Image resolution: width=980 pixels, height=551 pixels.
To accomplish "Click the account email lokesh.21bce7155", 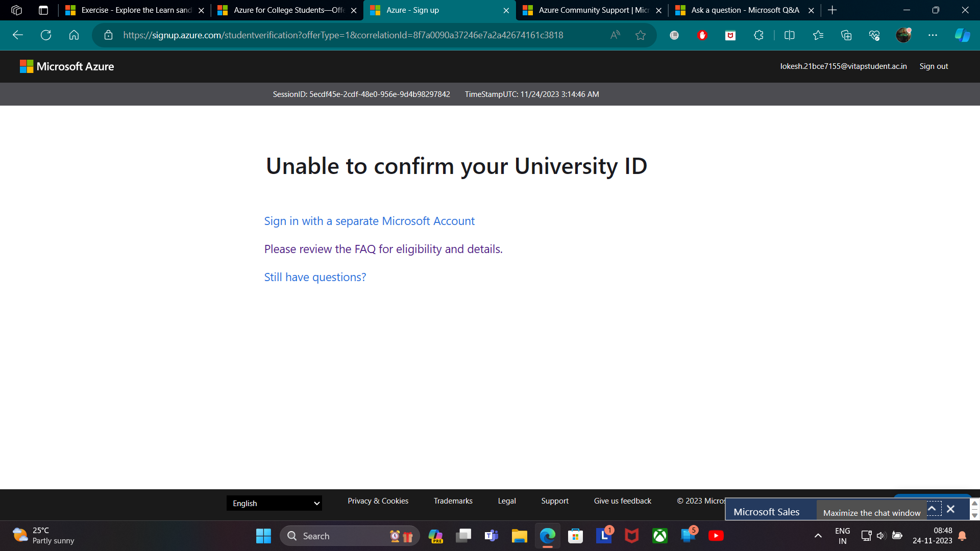I will click(x=843, y=66).
